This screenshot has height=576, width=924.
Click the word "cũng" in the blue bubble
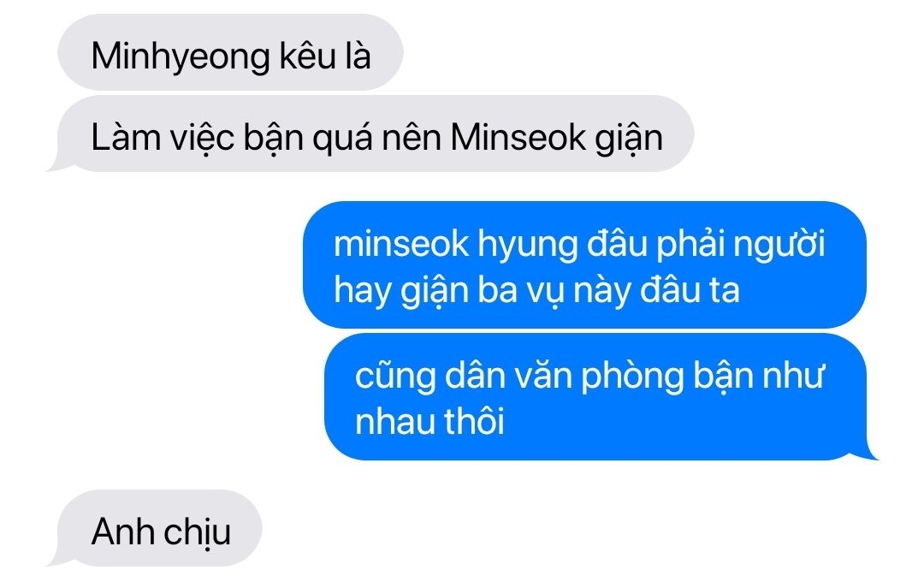(394, 377)
